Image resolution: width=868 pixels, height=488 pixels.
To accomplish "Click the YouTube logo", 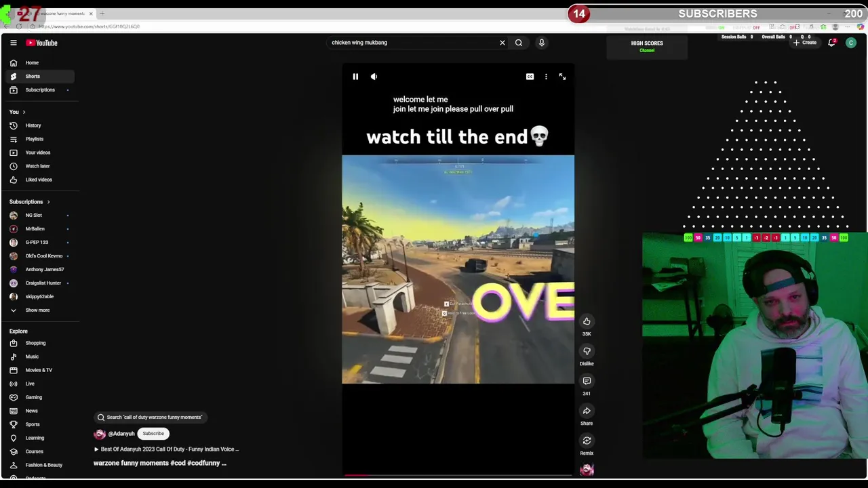I will 42,43.
